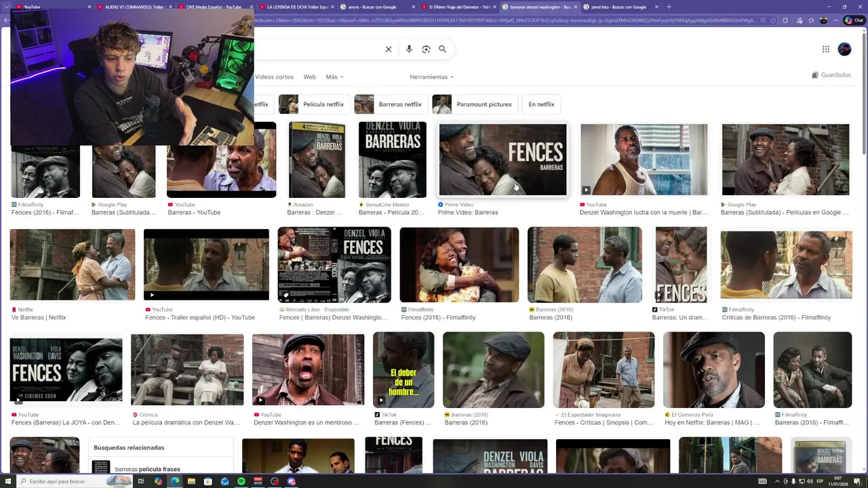Submit search with magnifying glass icon

442,49
